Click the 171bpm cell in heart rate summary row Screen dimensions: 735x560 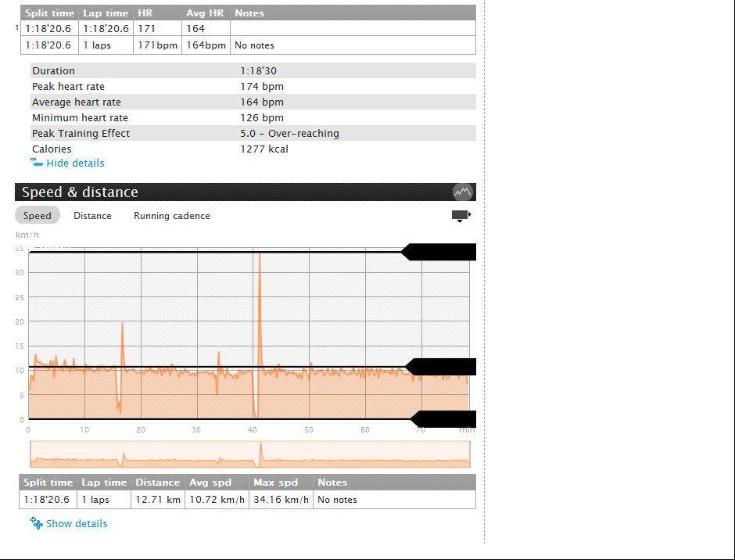[x=157, y=45]
